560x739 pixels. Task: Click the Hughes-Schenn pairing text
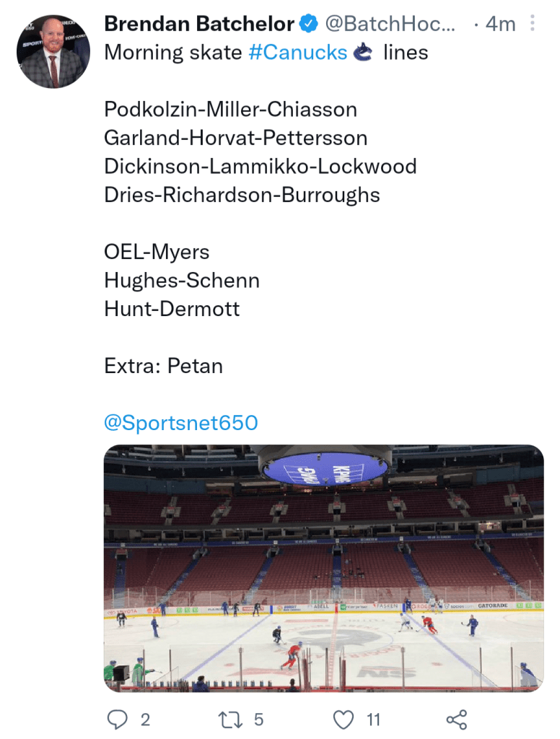(x=182, y=281)
